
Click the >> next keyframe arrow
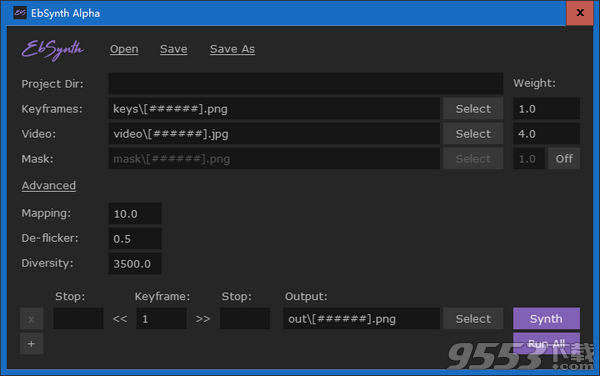pyautogui.click(x=203, y=319)
